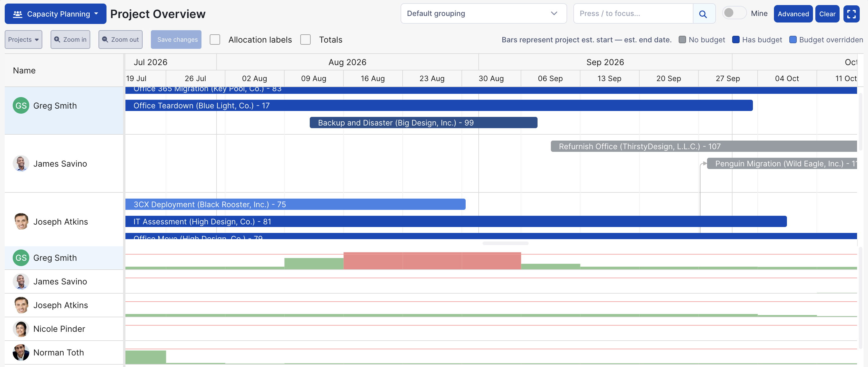Viewport: 868px width, 367px height.
Task: Click the Sep 2026 month header
Action: [605, 62]
